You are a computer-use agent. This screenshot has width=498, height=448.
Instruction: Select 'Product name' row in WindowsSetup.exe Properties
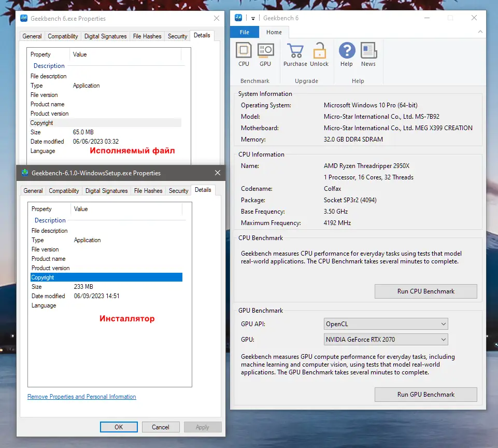106,259
